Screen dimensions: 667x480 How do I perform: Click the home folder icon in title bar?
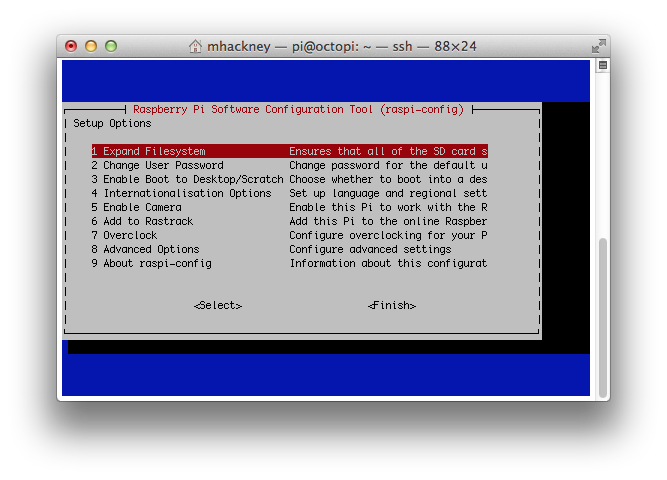[x=196, y=46]
